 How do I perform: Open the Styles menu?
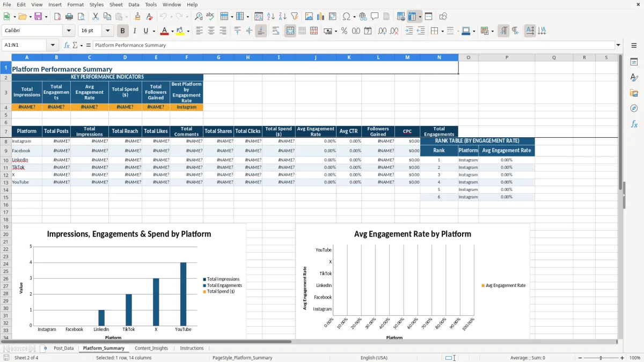click(97, 4)
